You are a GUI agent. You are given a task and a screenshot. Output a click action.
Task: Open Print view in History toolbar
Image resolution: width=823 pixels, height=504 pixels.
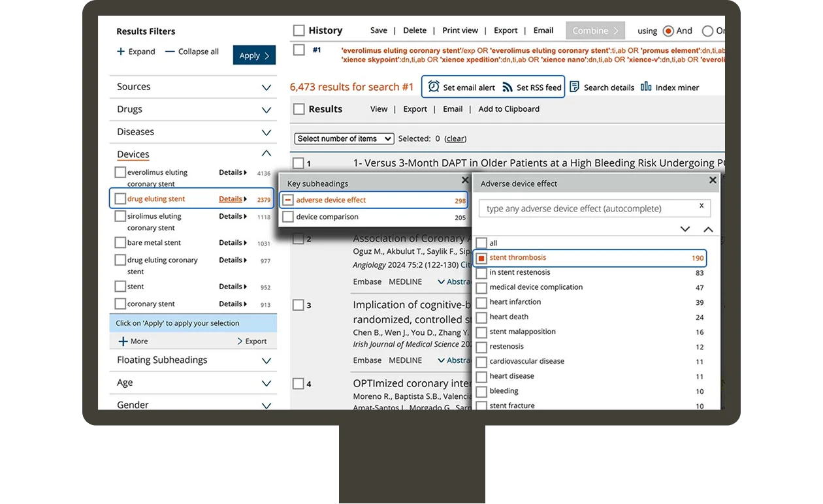460,31
